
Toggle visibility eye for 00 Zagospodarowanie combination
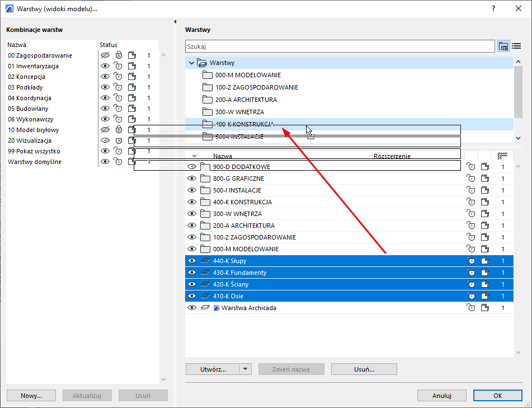(x=105, y=55)
